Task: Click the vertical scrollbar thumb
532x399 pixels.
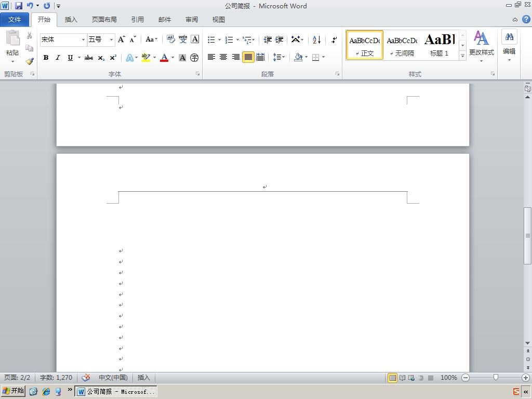Action: [x=528, y=235]
